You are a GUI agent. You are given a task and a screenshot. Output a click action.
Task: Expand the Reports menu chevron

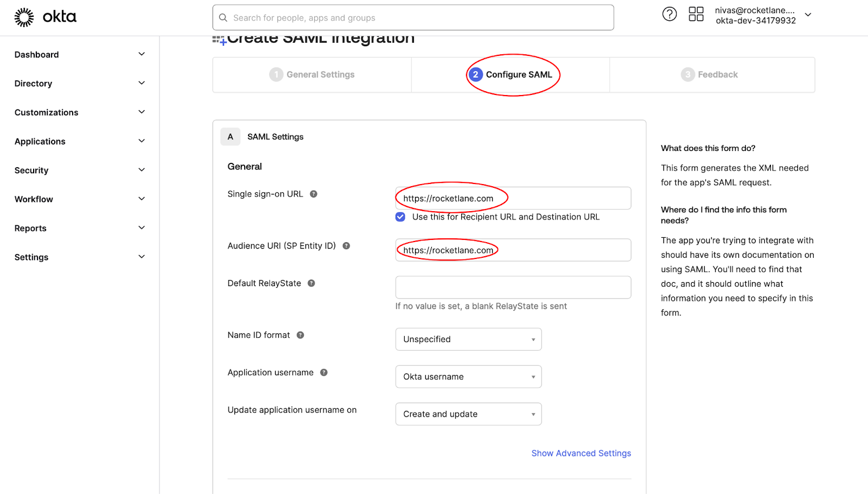[x=142, y=228]
